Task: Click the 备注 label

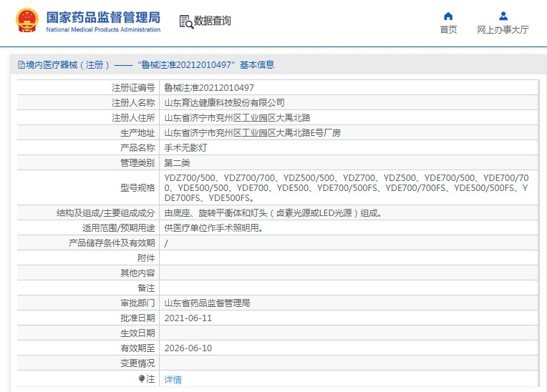Action: 146,288
